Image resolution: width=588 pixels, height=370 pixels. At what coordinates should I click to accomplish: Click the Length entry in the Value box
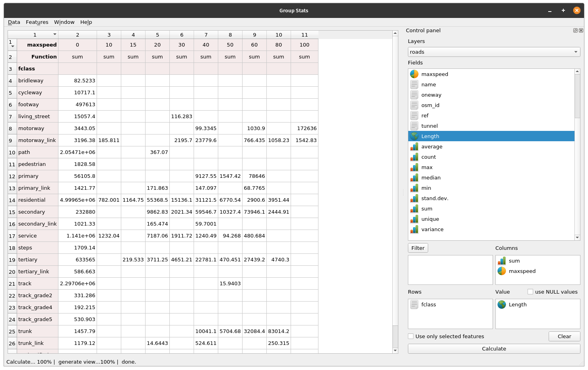517,304
